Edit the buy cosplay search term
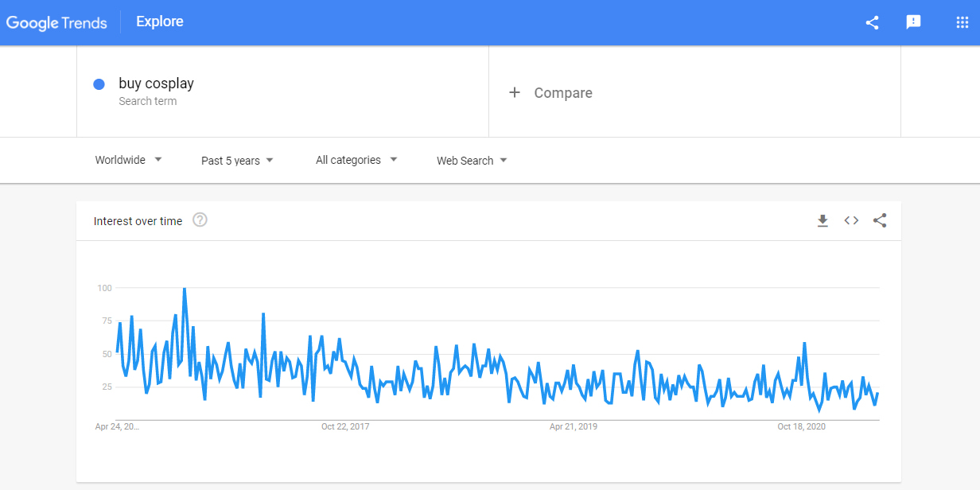Image resolution: width=980 pixels, height=490 pixels. (157, 84)
